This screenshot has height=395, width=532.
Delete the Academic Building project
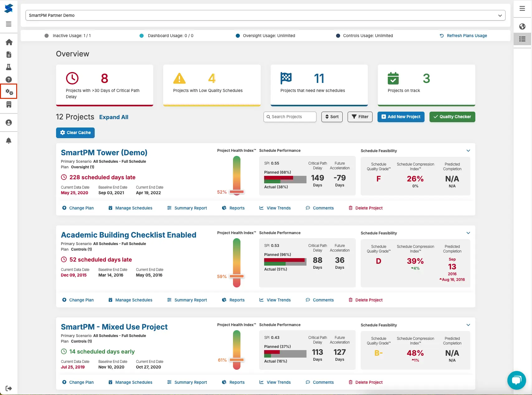coord(365,300)
